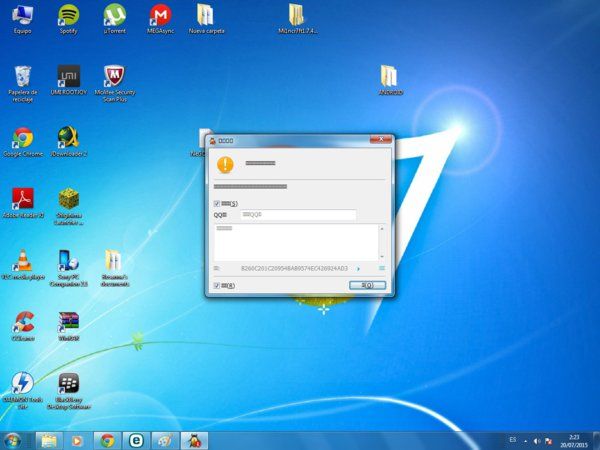Select the JDownloader 2 desktop shortcut

pyautogui.click(x=68, y=142)
